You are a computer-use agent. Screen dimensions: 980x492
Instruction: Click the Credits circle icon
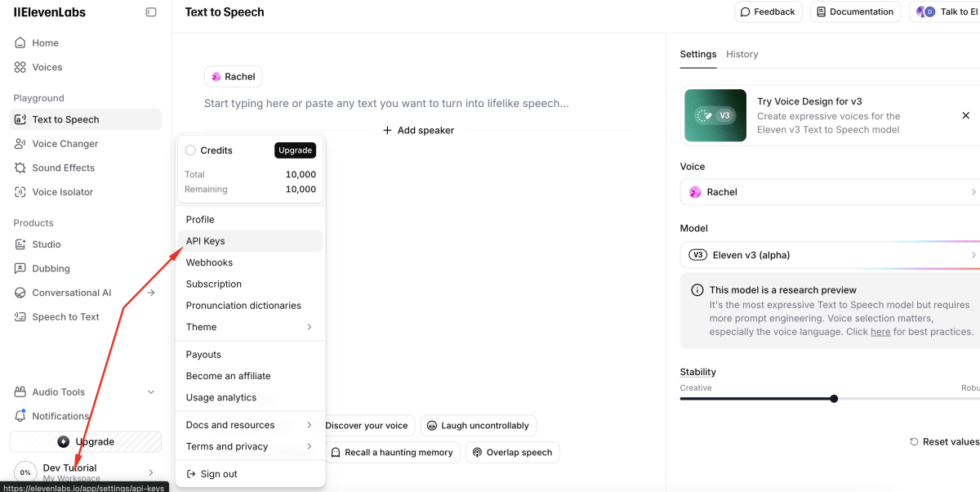pyautogui.click(x=190, y=150)
